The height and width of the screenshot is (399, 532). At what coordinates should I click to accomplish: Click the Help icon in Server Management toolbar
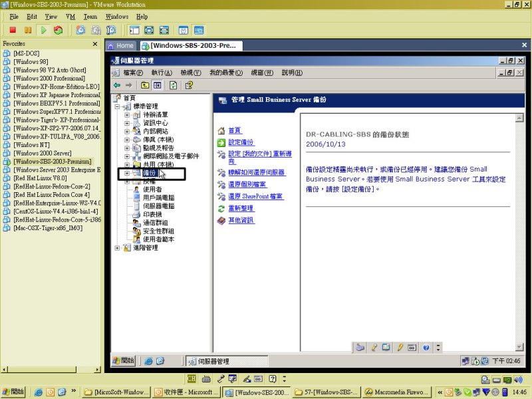(189, 85)
